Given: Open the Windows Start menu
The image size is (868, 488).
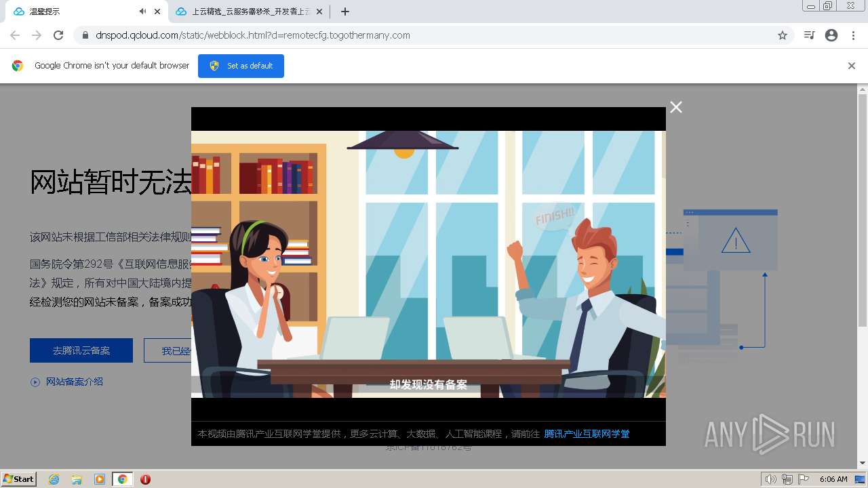Looking at the screenshot, I should 18,479.
